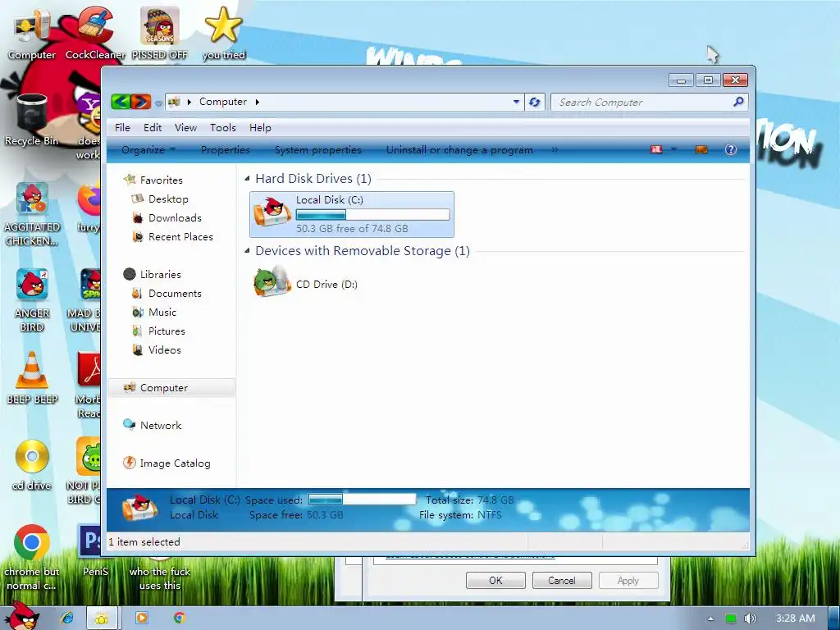The width and height of the screenshot is (840, 630).
Task: Click the chrome but normal desktop icon
Action: 32,557
